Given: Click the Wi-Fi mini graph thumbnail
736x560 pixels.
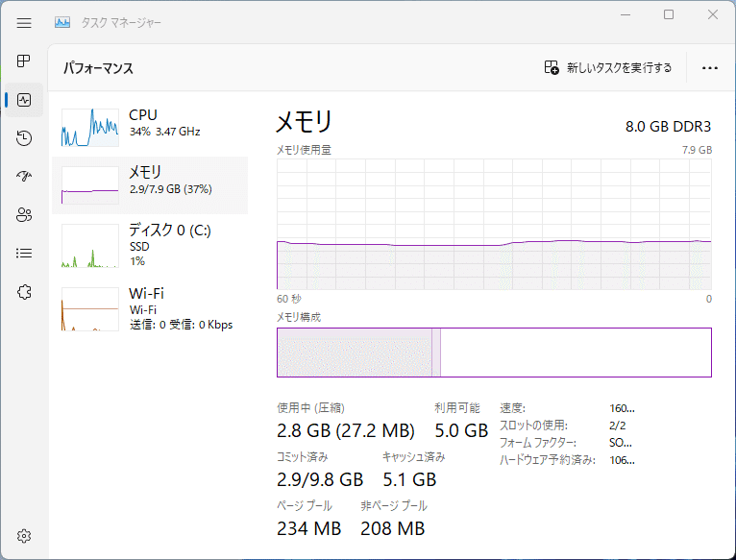Looking at the screenshot, I should 89,309.
